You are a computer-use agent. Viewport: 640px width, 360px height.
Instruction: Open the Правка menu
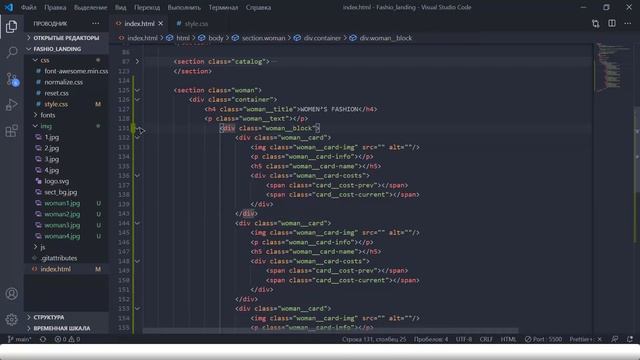[55, 7]
